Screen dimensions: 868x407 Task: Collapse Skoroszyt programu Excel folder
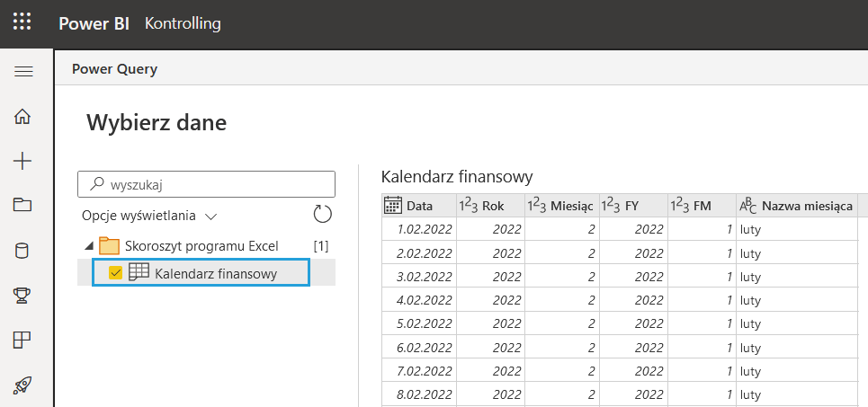(x=88, y=246)
